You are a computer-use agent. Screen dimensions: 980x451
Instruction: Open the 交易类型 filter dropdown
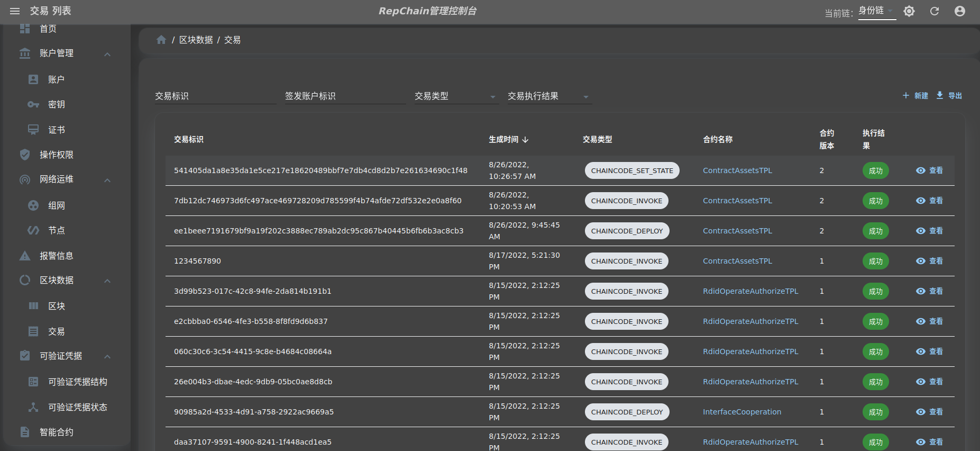(457, 96)
